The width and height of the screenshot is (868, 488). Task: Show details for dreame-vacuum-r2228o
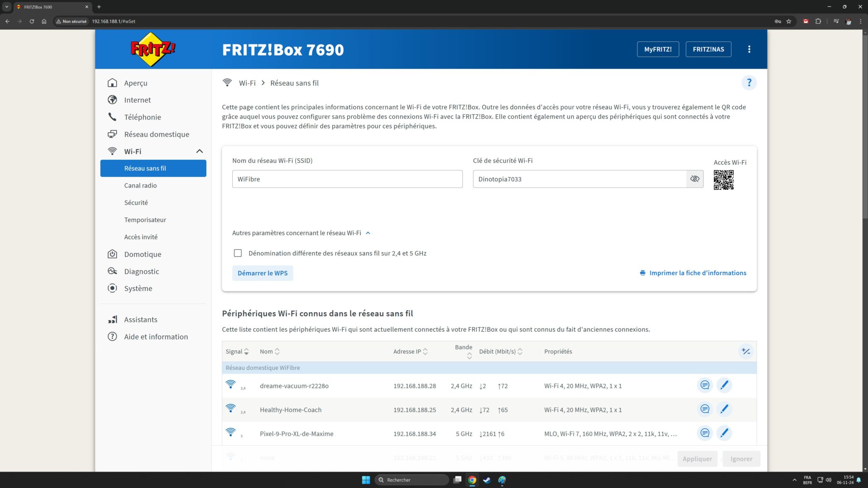click(705, 385)
